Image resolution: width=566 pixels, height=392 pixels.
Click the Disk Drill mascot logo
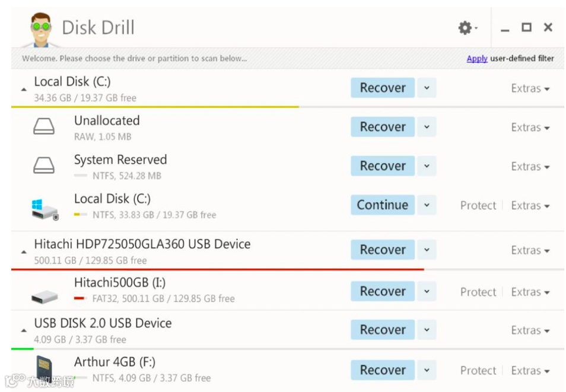coord(41,30)
